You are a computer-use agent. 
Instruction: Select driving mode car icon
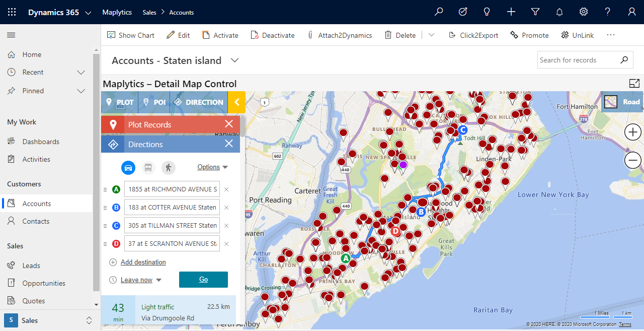pyautogui.click(x=128, y=167)
